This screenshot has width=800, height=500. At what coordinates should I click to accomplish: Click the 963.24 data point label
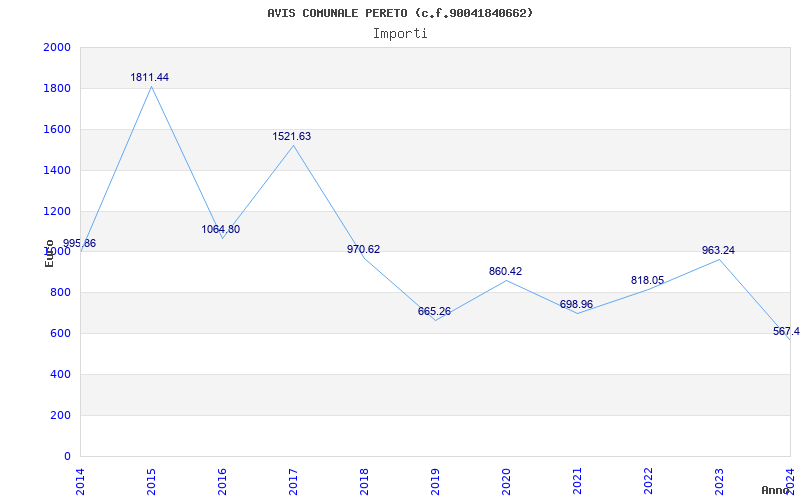point(718,251)
